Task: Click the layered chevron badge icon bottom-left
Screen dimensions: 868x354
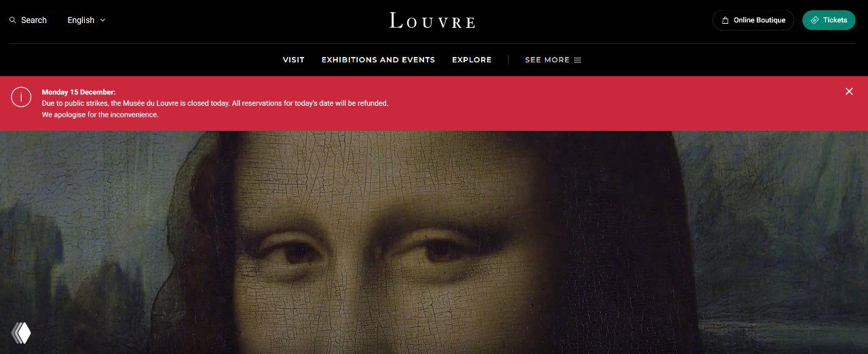Action: pyautogui.click(x=21, y=332)
